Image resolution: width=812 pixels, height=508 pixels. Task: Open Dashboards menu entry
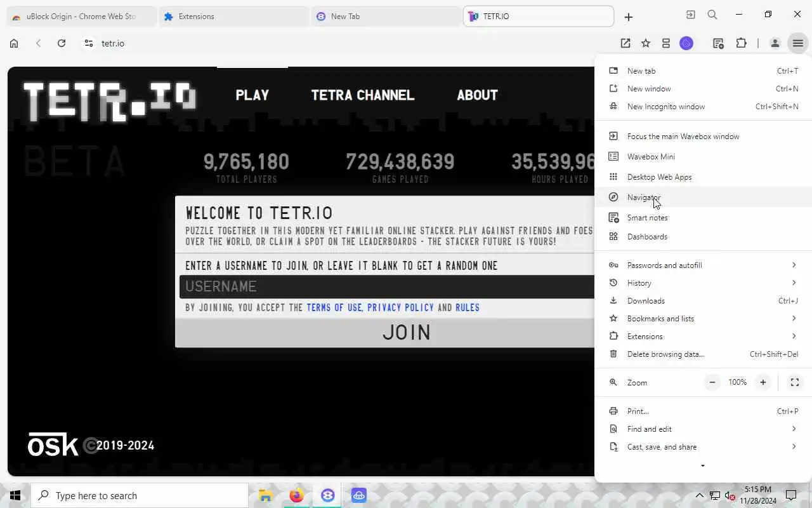(703, 237)
